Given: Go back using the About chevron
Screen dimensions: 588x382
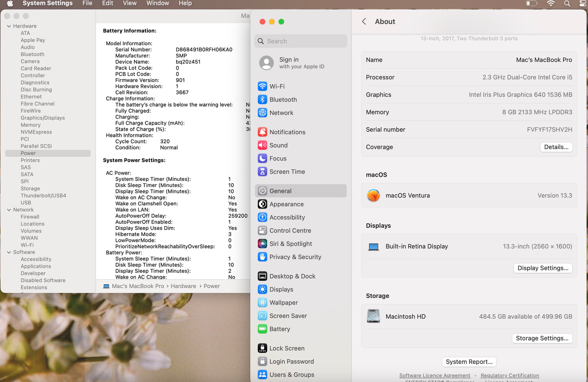Looking at the screenshot, I should coord(364,22).
